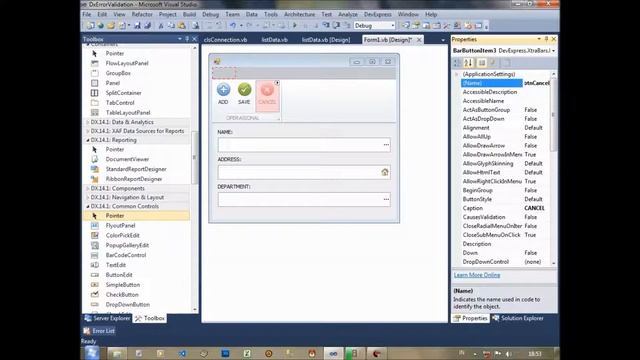Select the StandardReportDesigner toolbox item
Viewport: 640px width, 360px height.
pos(136,169)
